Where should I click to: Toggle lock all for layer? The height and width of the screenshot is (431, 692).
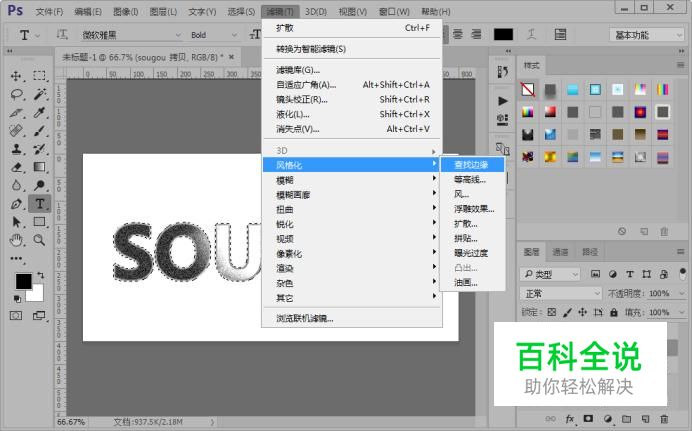614,312
